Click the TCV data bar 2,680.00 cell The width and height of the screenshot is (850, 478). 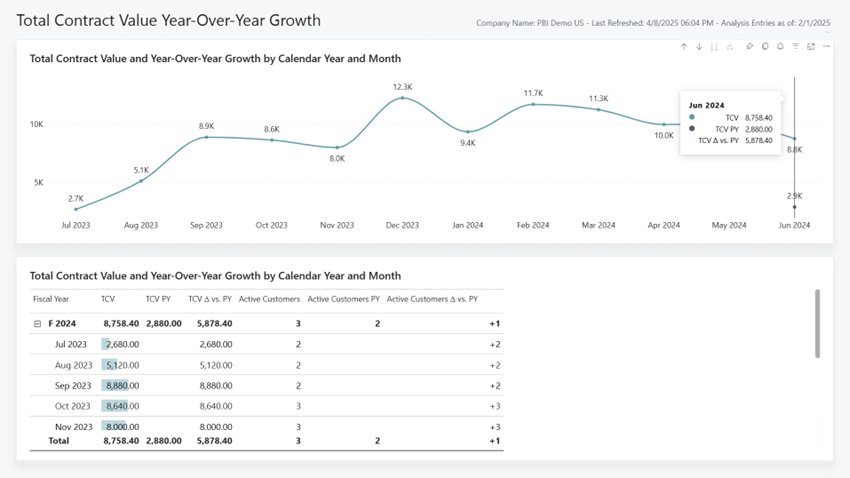tap(120, 344)
